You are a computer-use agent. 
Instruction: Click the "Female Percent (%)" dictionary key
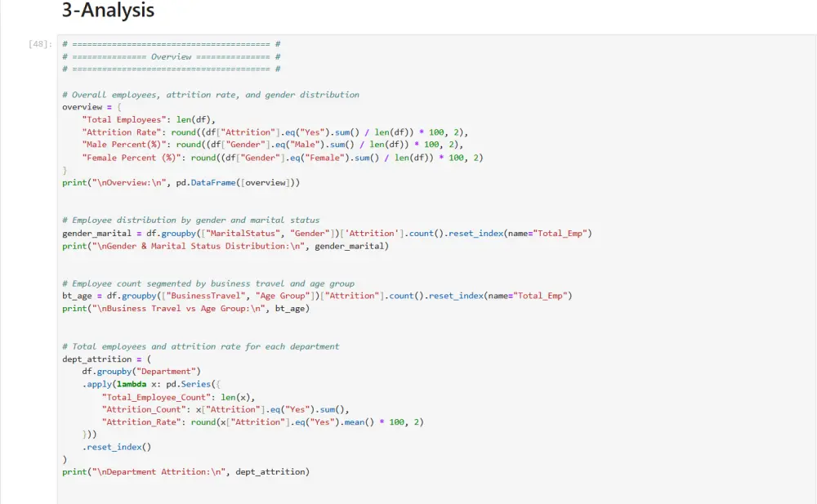tap(129, 158)
